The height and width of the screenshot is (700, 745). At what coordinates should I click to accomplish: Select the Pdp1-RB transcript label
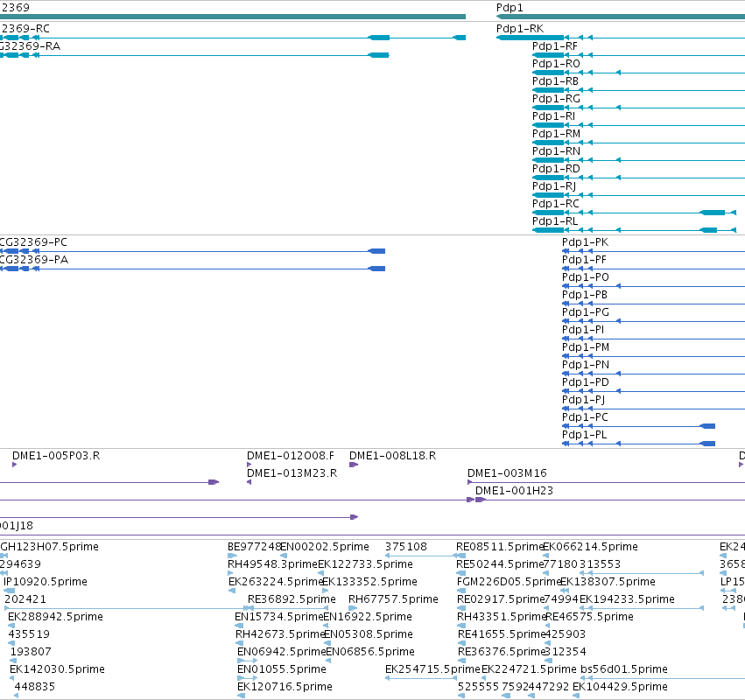[555, 81]
